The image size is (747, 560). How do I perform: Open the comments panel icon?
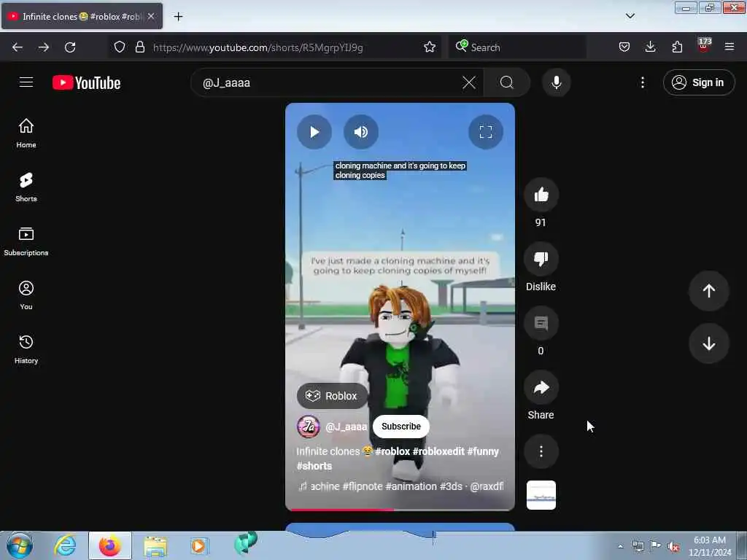tap(541, 323)
